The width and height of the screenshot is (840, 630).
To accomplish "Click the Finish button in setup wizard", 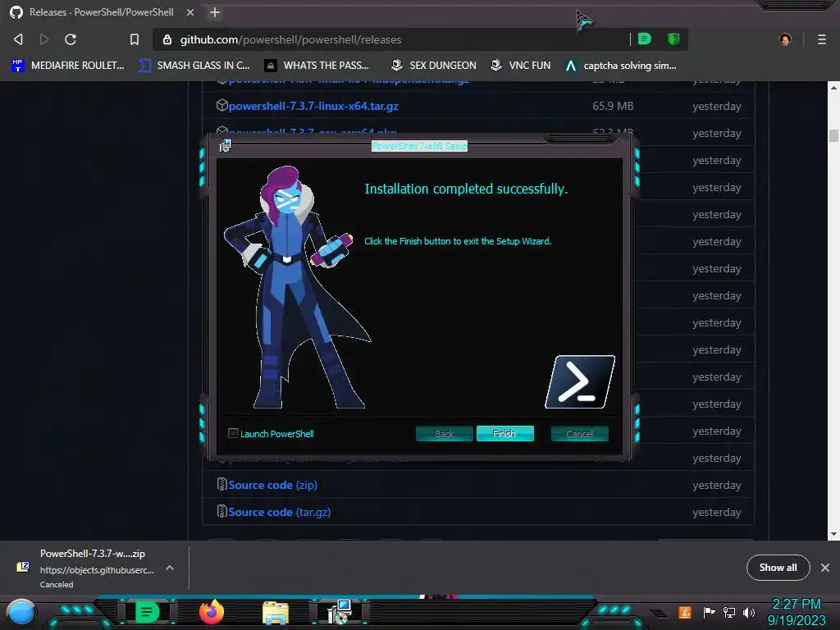I will [x=504, y=433].
